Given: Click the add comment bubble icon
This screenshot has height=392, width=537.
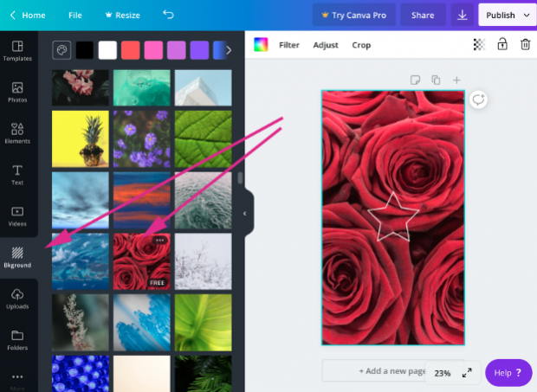Looking at the screenshot, I should pos(478,100).
